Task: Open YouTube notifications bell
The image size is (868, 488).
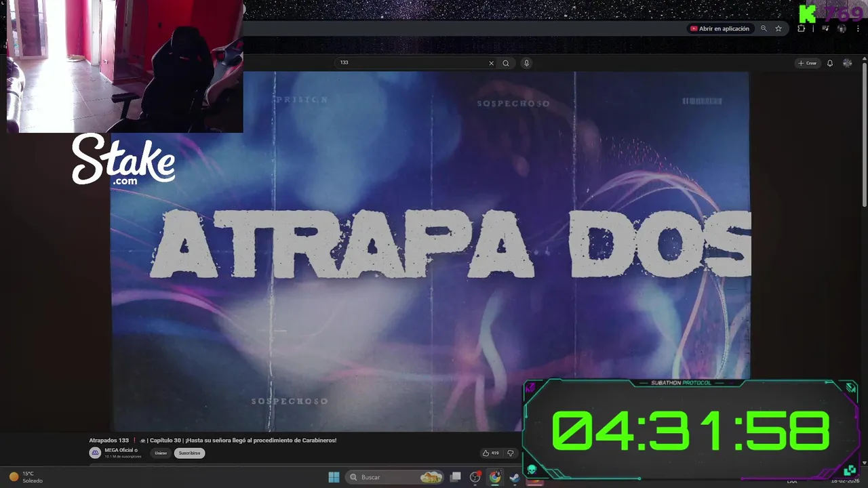Action: tap(829, 63)
